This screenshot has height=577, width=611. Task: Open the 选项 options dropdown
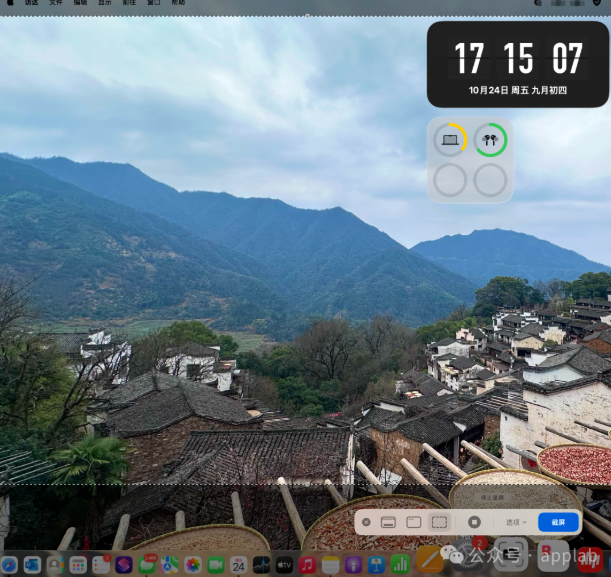point(516,522)
